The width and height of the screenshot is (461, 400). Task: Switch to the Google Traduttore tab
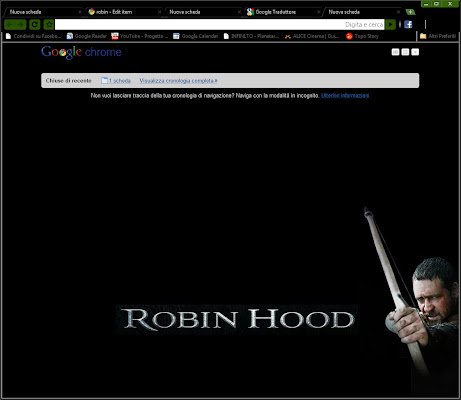pyautogui.click(x=283, y=12)
